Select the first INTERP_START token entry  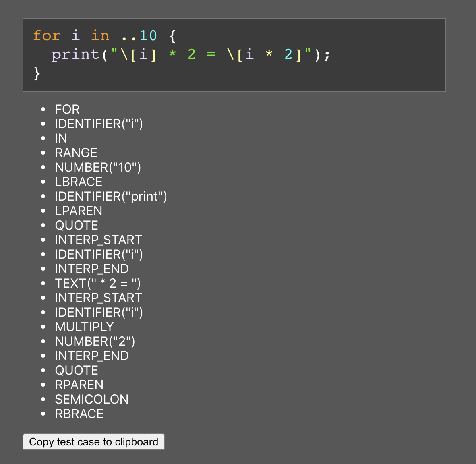(98, 240)
